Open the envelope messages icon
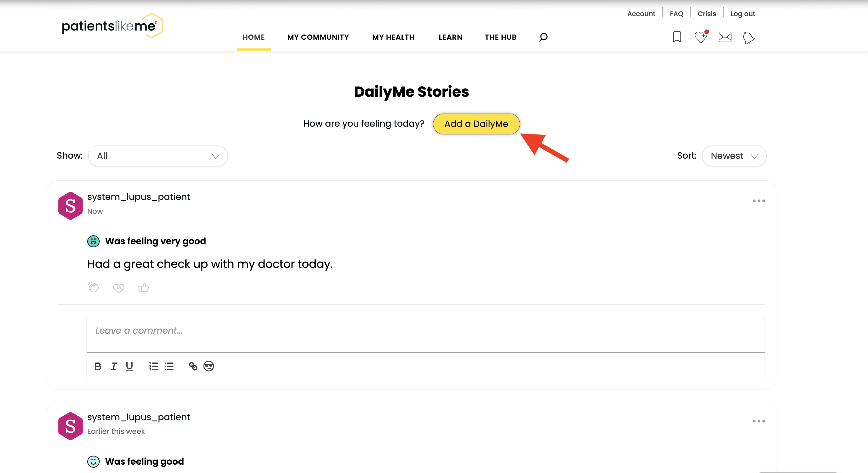 [725, 37]
